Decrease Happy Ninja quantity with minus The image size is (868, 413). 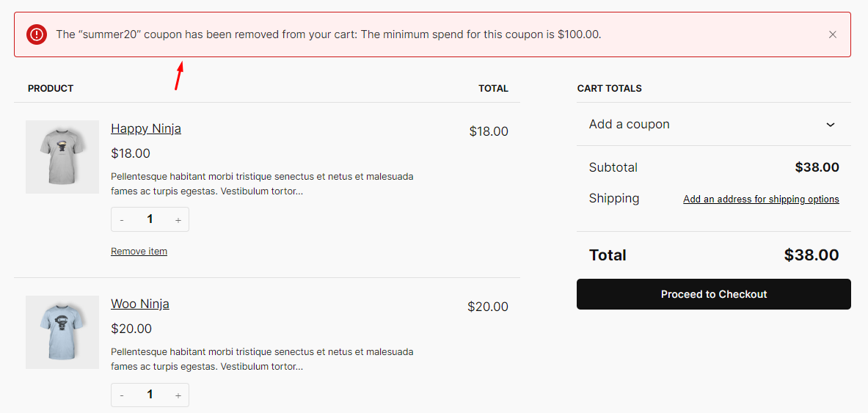click(121, 220)
